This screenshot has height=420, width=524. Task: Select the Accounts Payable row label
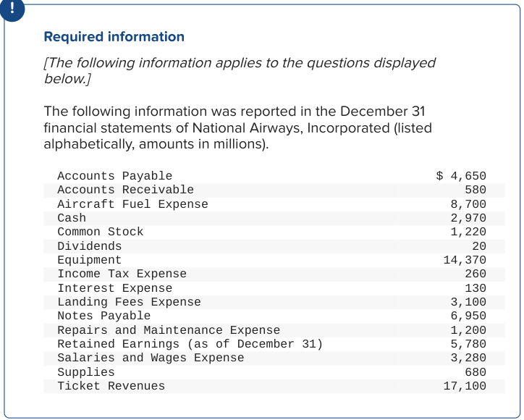pyautogui.click(x=114, y=176)
